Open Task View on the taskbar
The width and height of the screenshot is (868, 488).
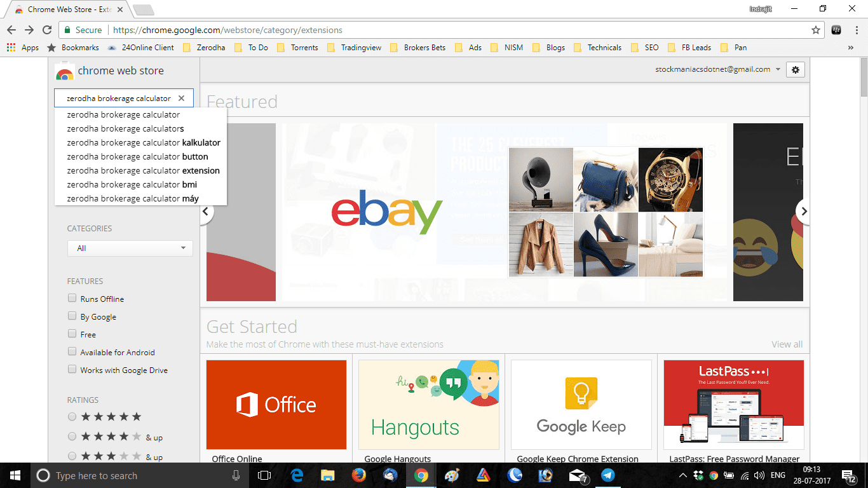click(x=264, y=475)
